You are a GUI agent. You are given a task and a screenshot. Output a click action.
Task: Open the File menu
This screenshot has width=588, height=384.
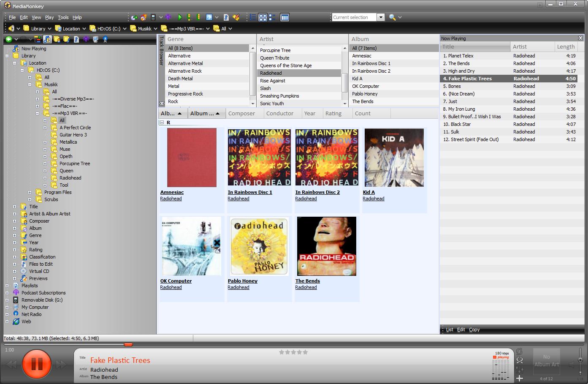[x=12, y=17]
